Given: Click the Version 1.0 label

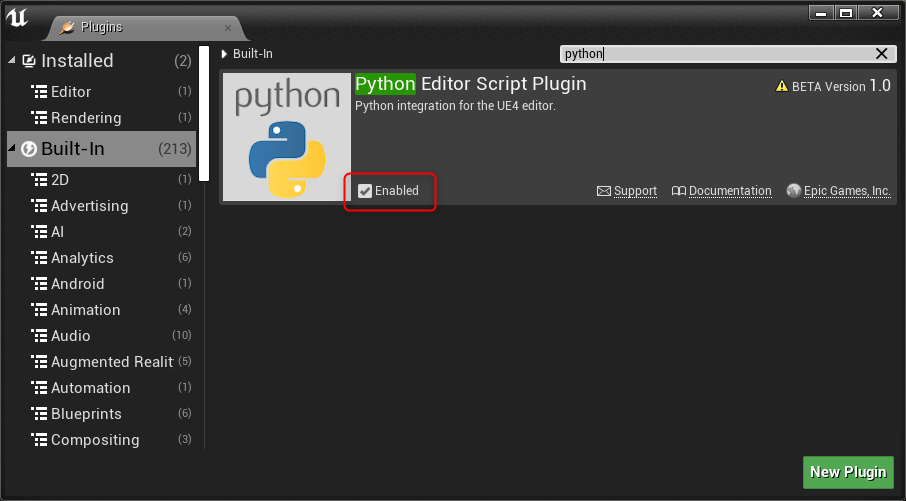Looking at the screenshot, I should (x=857, y=86).
